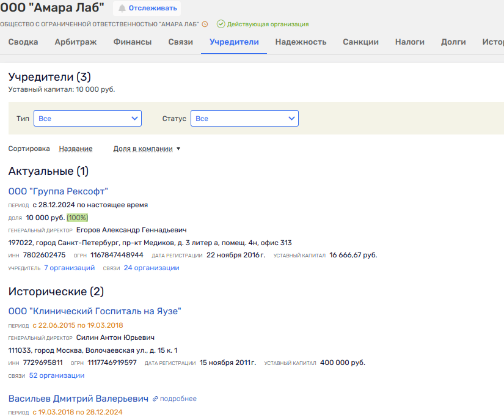This screenshot has height=420, width=504.
Task: Go to the Связи tab
Action: click(x=181, y=42)
